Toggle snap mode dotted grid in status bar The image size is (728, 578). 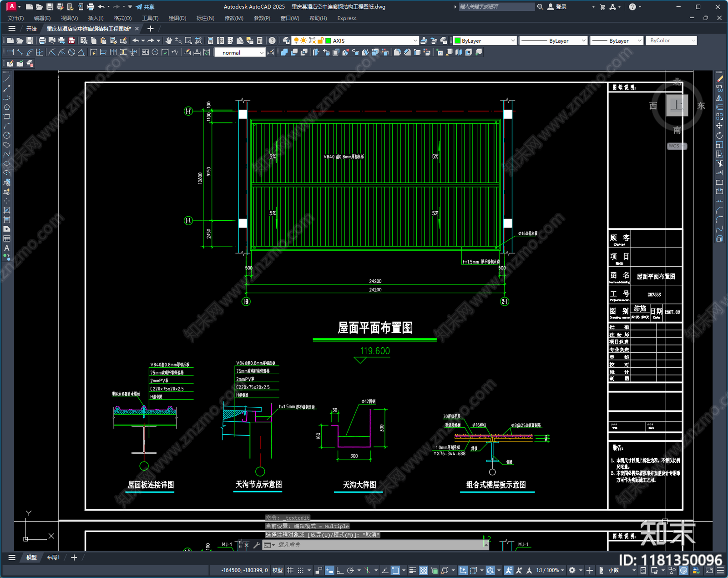[300, 570]
